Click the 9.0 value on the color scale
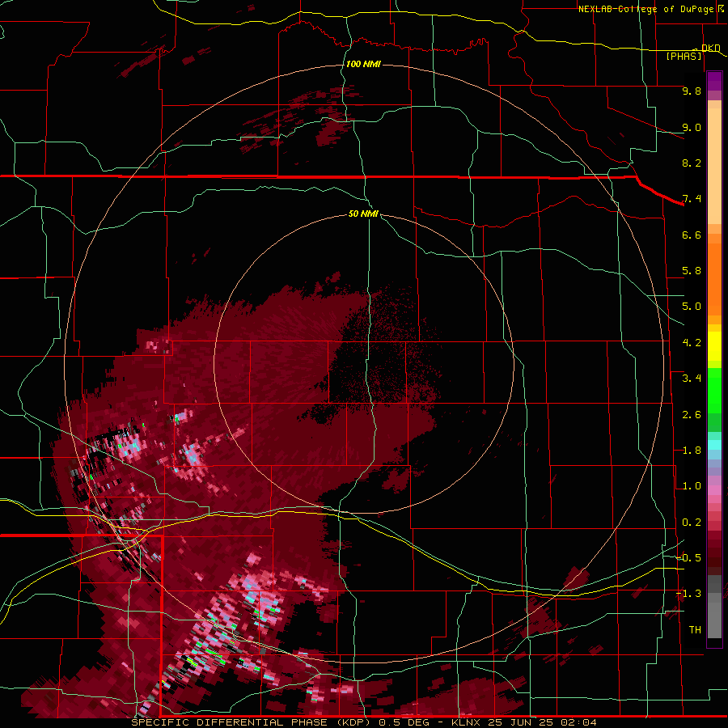Screen dimensions: 728x728 pyautogui.click(x=692, y=127)
